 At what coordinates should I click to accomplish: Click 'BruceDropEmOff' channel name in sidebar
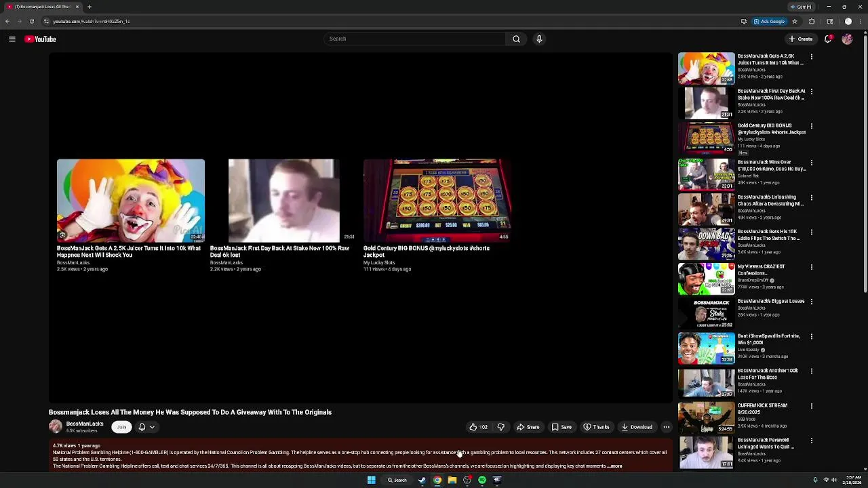753,280
